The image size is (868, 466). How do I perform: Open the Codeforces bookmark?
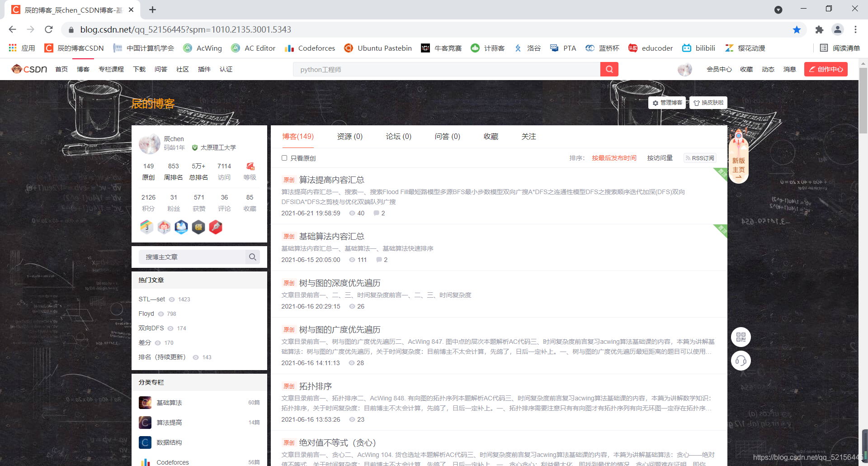310,48
